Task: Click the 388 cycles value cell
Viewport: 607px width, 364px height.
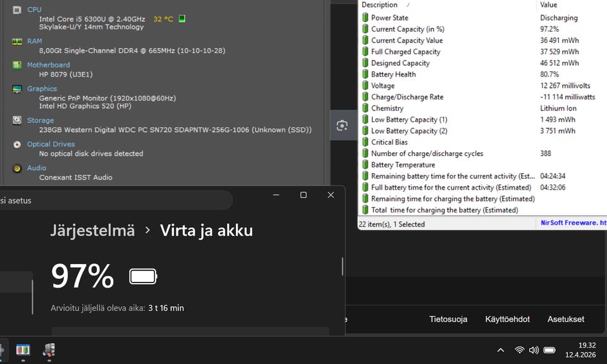Action: 546,153
